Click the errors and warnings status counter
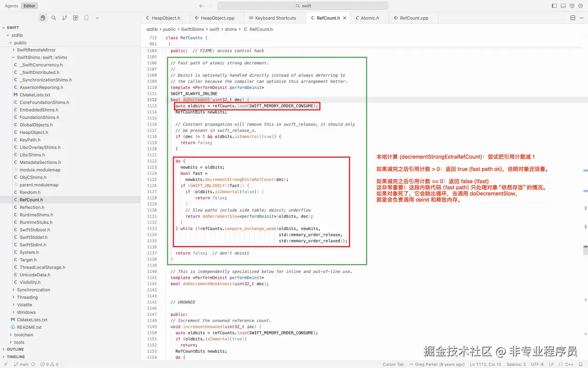The image size is (588, 368). point(49,364)
